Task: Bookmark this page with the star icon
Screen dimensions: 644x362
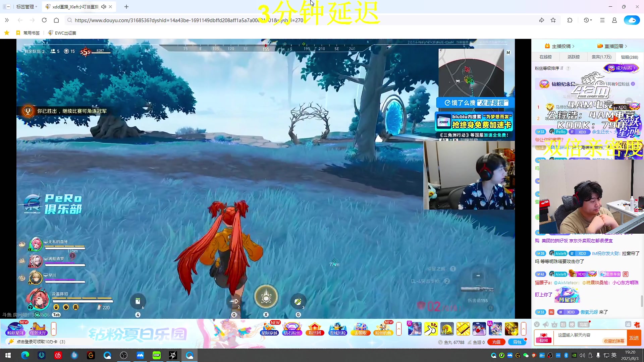Action: pyautogui.click(x=553, y=20)
